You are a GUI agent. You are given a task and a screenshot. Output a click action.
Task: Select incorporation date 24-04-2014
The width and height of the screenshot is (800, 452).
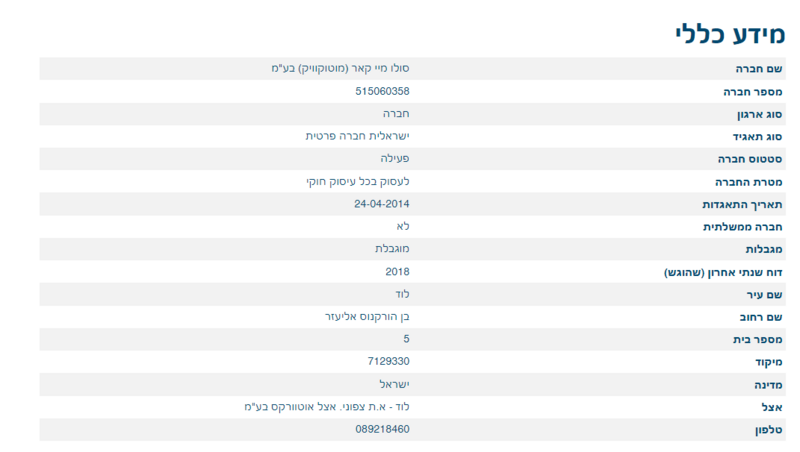[382, 204]
